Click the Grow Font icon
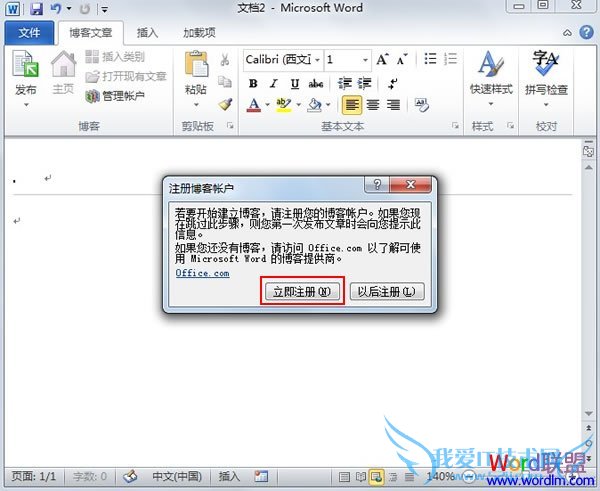 (x=382, y=60)
